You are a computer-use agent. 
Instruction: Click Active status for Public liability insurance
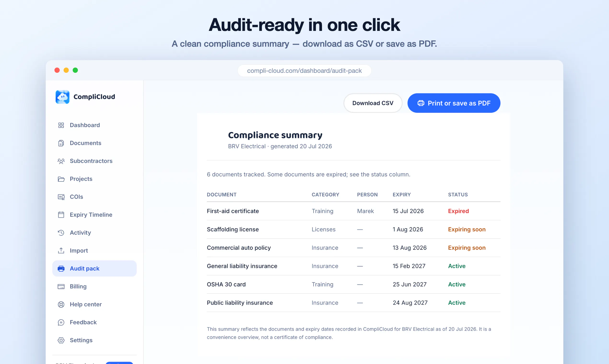[457, 303]
